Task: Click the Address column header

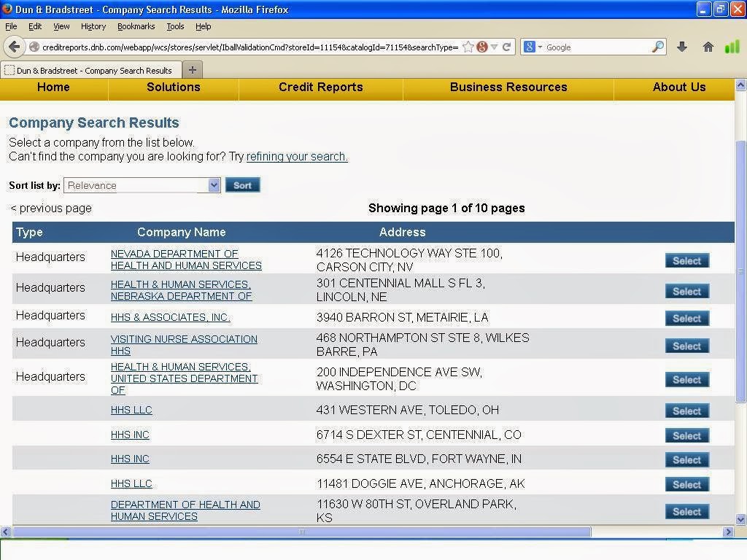Action: pos(402,232)
